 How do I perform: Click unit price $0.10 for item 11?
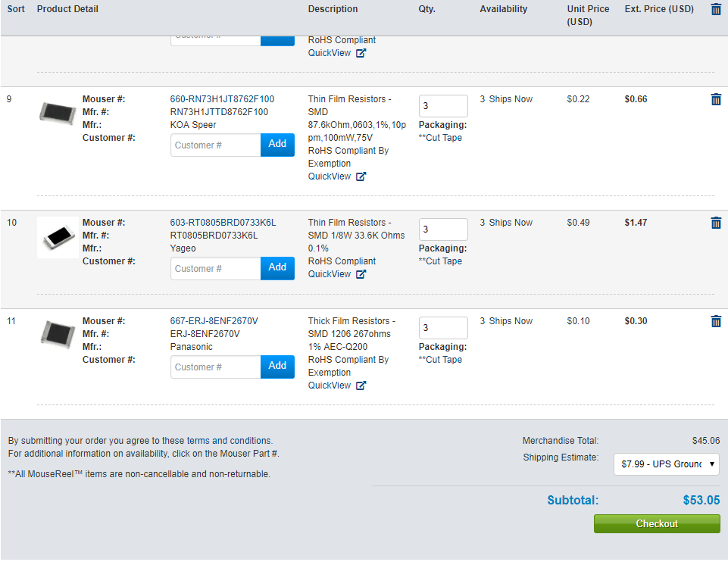click(578, 321)
